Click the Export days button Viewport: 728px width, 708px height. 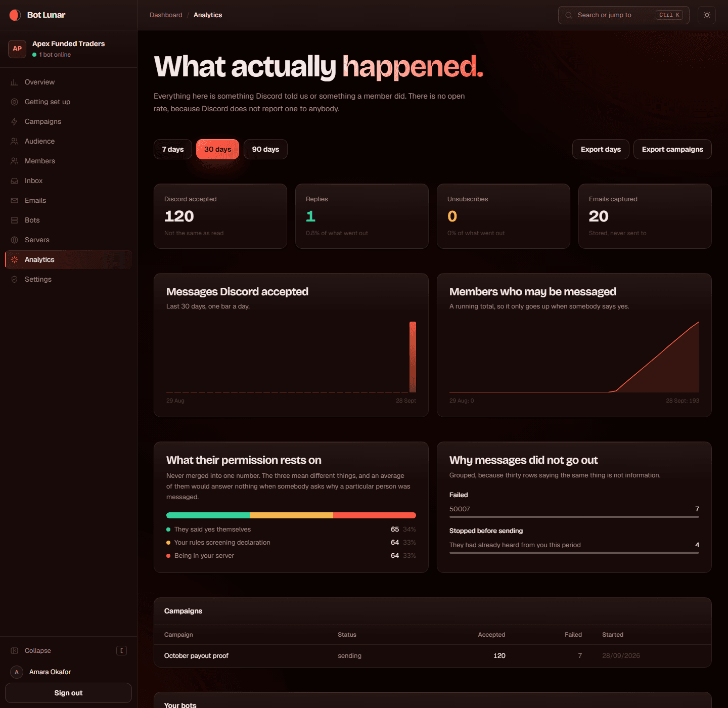tap(601, 149)
